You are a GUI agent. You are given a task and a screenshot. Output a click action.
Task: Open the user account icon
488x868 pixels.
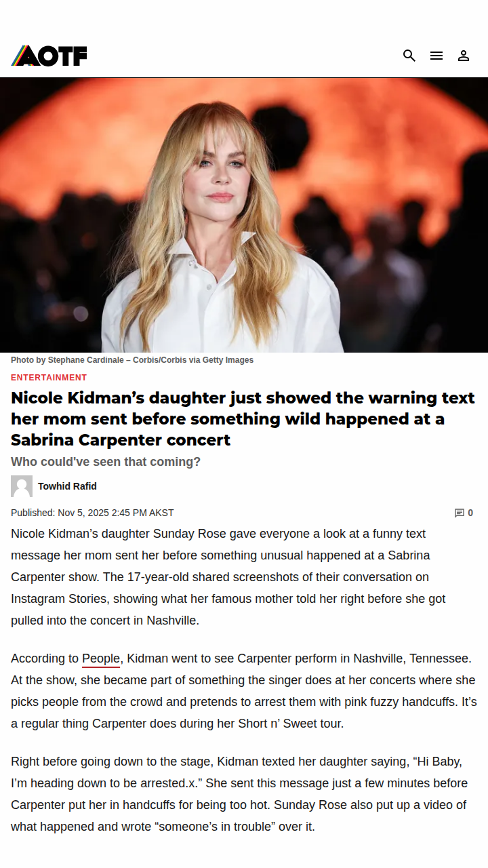point(464,56)
